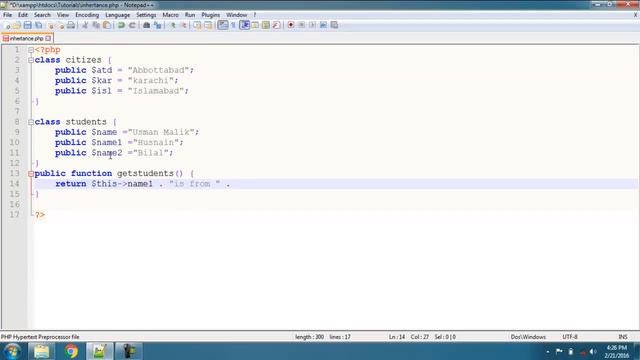Select the inhertance.php document tab
The image size is (640, 360).
coord(27,38)
